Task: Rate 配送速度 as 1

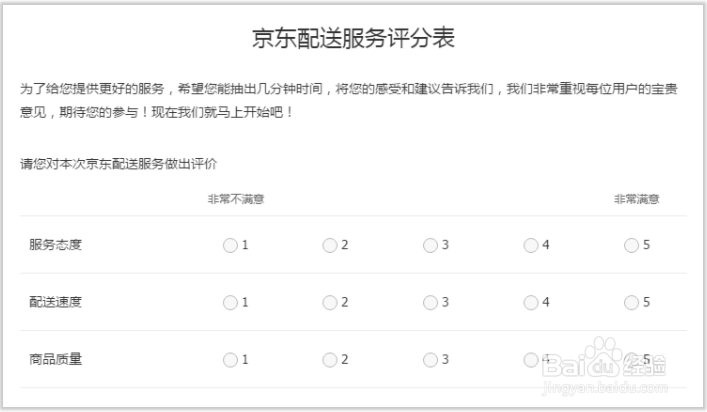Action: 230,302
